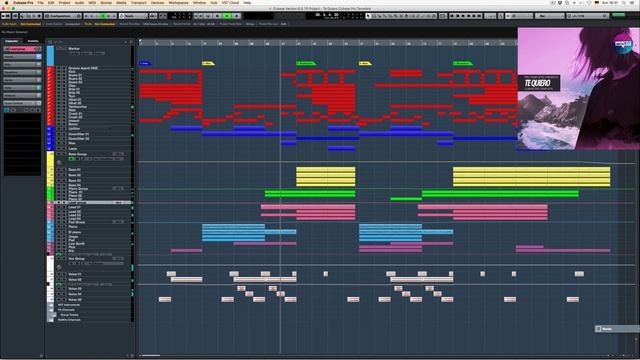Open the Touch automation mode dropdown
Image resolution: width=640 pixels, height=360 pixels.
click(x=133, y=16)
